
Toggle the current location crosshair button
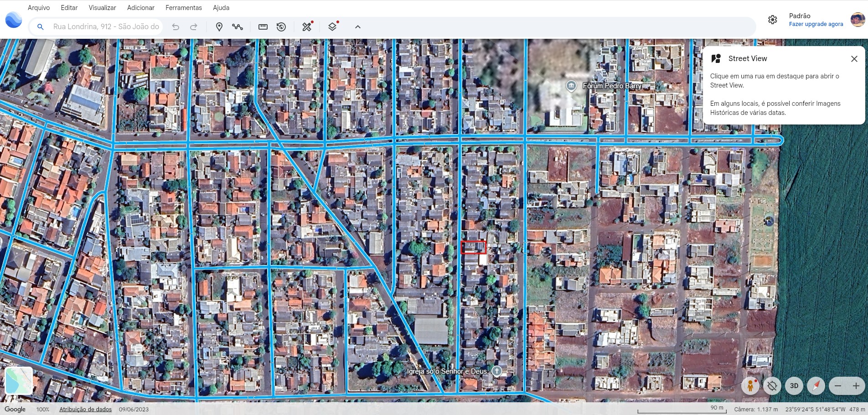[x=772, y=386]
